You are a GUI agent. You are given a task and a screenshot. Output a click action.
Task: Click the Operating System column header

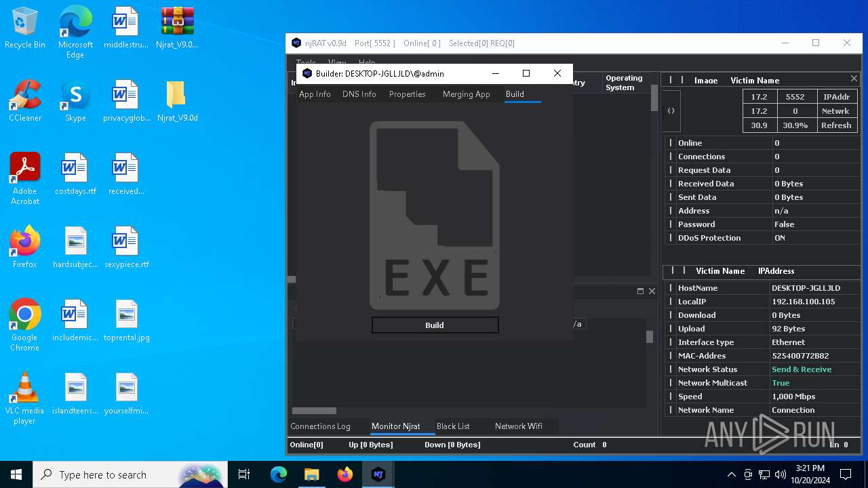click(624, 83)
